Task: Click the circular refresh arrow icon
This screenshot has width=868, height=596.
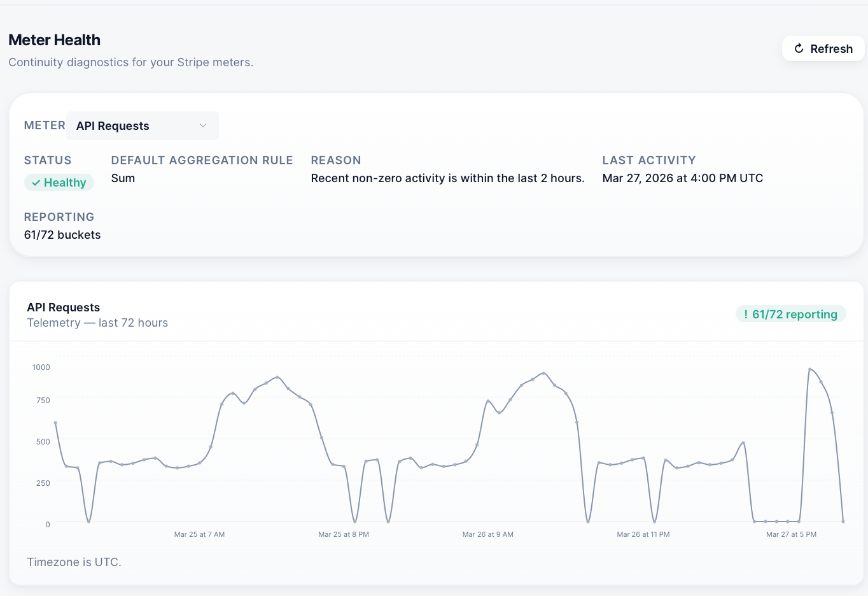Action: pyautogui.click(x=799, y=48)
